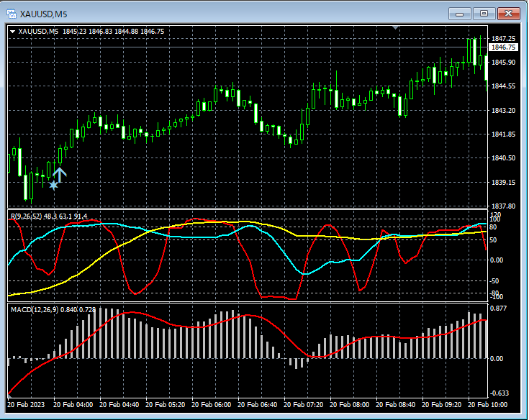
Task: Click the 1843.20 level on price scale
Action: (x=503, y=110)
